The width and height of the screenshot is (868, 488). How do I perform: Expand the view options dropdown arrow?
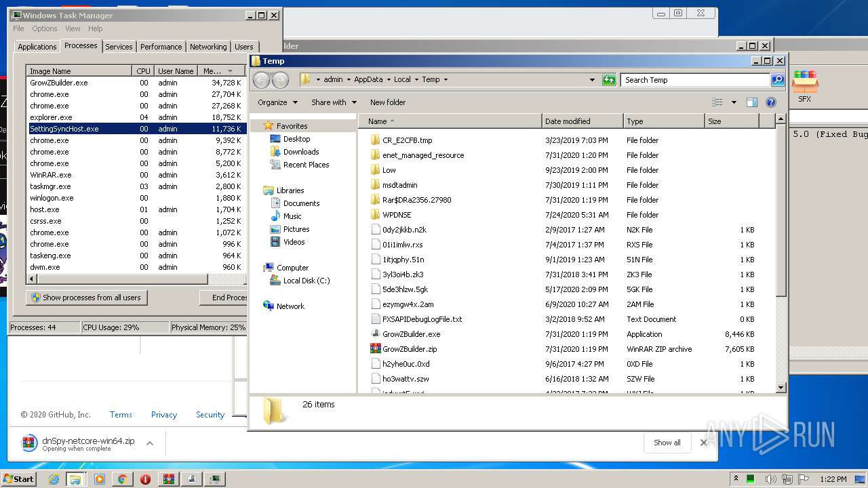[x=734, y=102]
